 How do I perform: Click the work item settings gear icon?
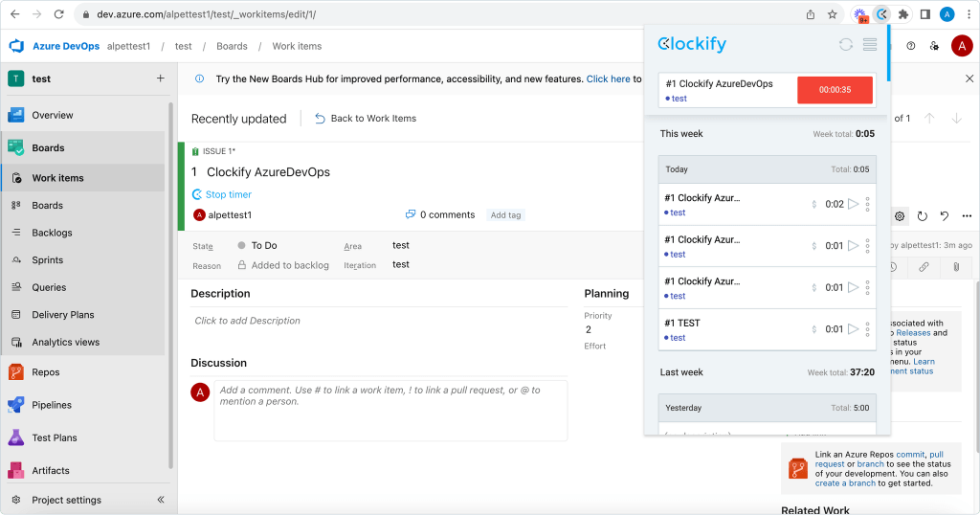(900, 216)
